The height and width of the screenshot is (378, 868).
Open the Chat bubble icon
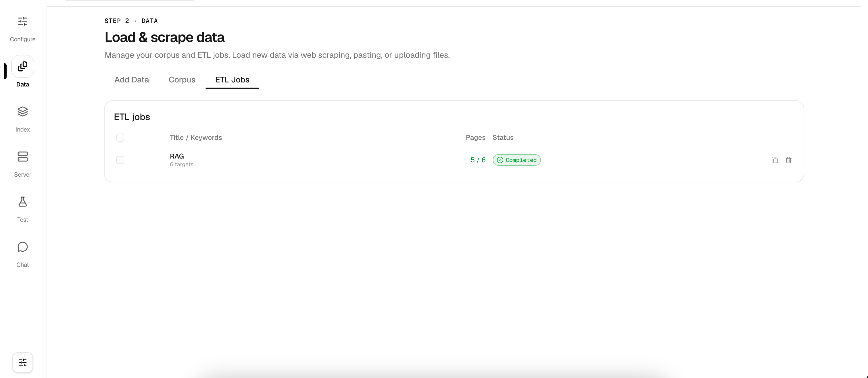pyautogui.click(x=23, y=247)
